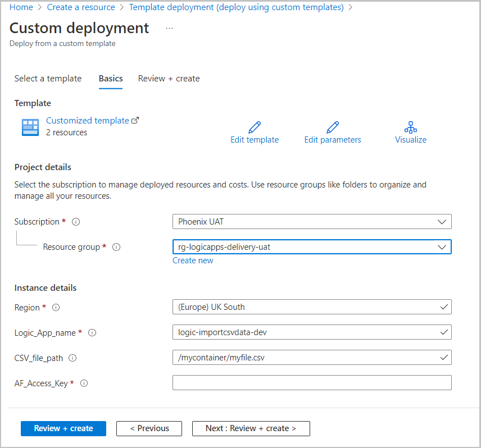Select the Select a template tab
Screen dimensions: 481x448
pyautogui.click(x=48, y=79)
